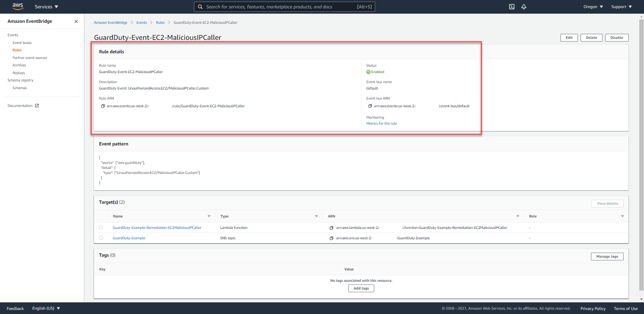Click the View details button

tap(607, 203)
